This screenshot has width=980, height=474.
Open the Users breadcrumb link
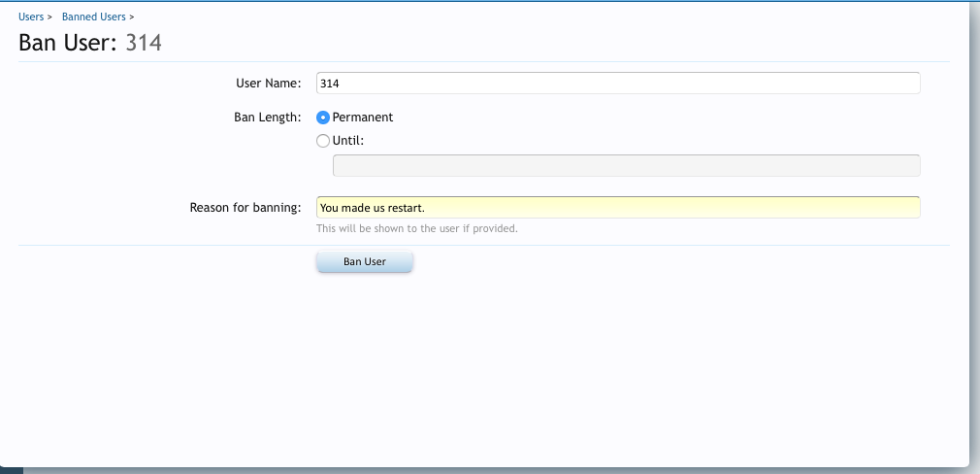31,17
